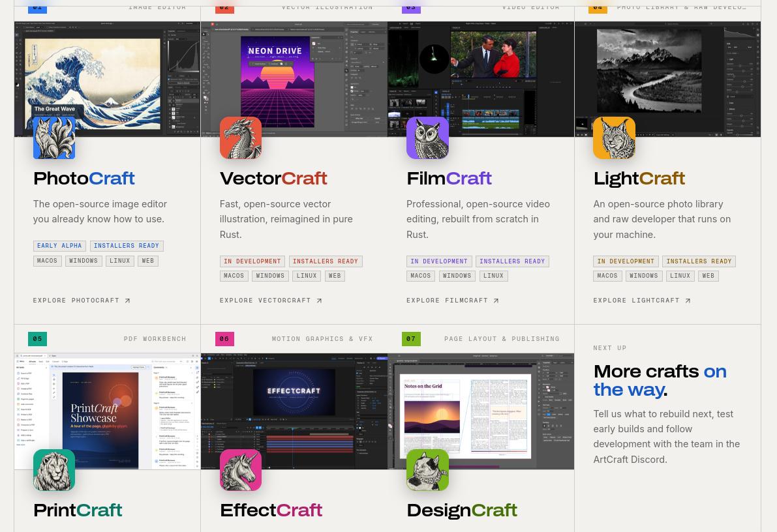777x532 pixels.
Task: Open the VectorCraft Neon Drive screenshot
Action: tap(294, 79)
